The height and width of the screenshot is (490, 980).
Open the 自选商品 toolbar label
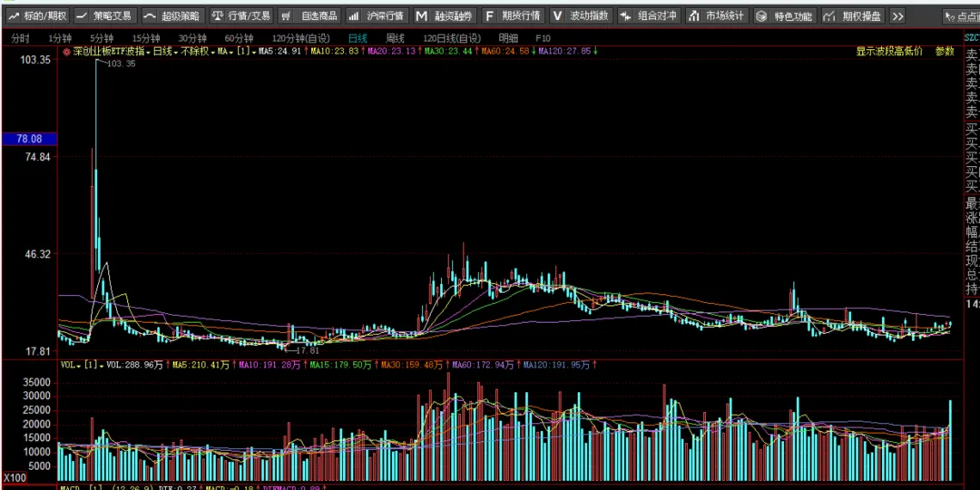pos(319,16)
